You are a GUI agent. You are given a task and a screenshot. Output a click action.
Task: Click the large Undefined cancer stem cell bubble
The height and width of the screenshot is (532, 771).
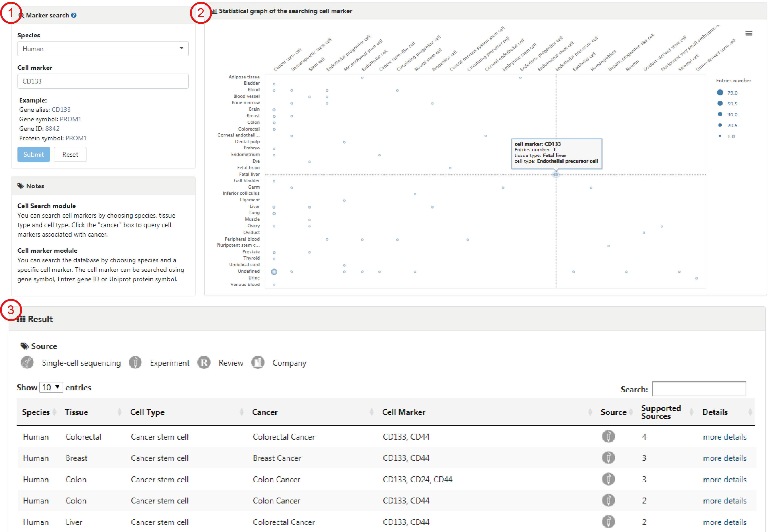(274, 272)
